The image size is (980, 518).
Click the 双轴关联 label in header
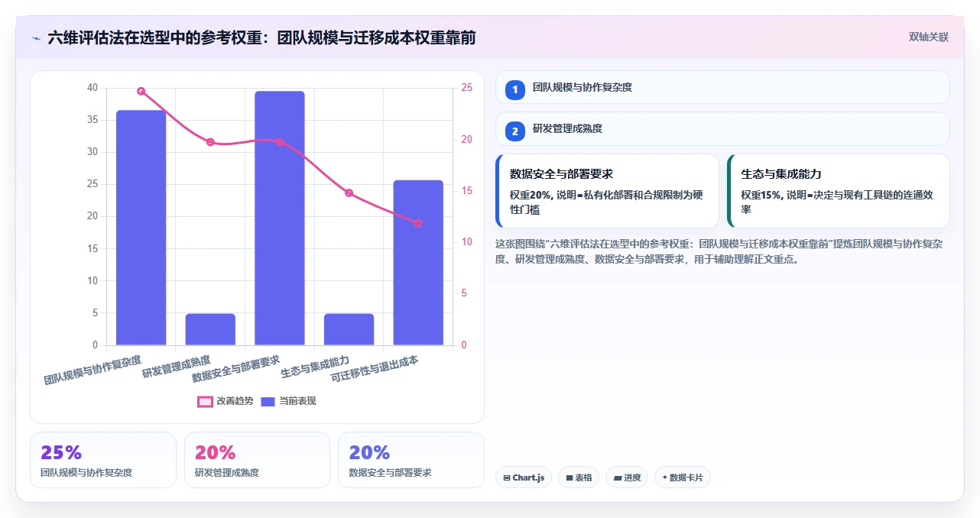coord(929,37)
